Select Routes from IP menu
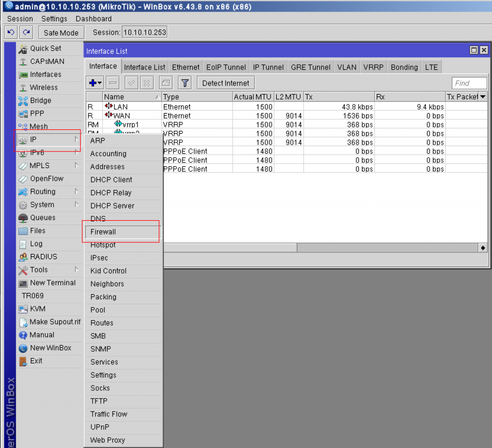Screen dimensions: 492x448 (123, 323)
